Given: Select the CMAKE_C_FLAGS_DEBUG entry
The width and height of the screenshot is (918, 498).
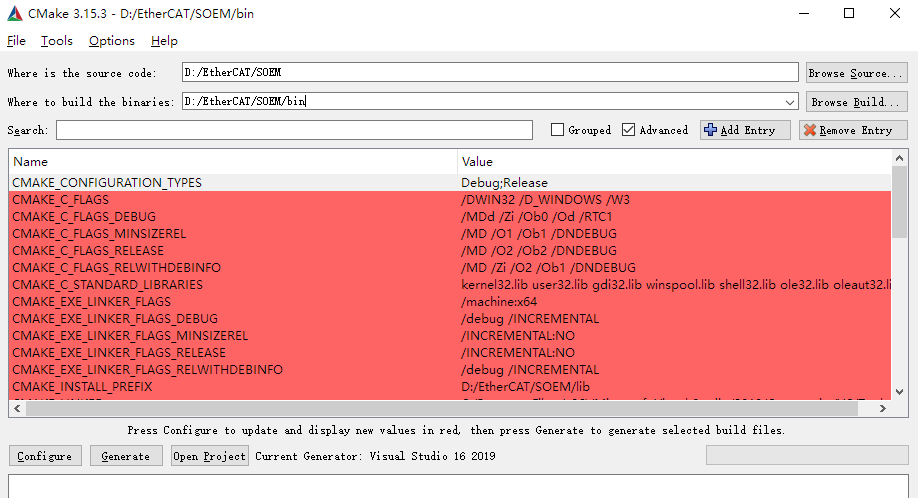Looking at the screenshot, I should coord(84,217).
